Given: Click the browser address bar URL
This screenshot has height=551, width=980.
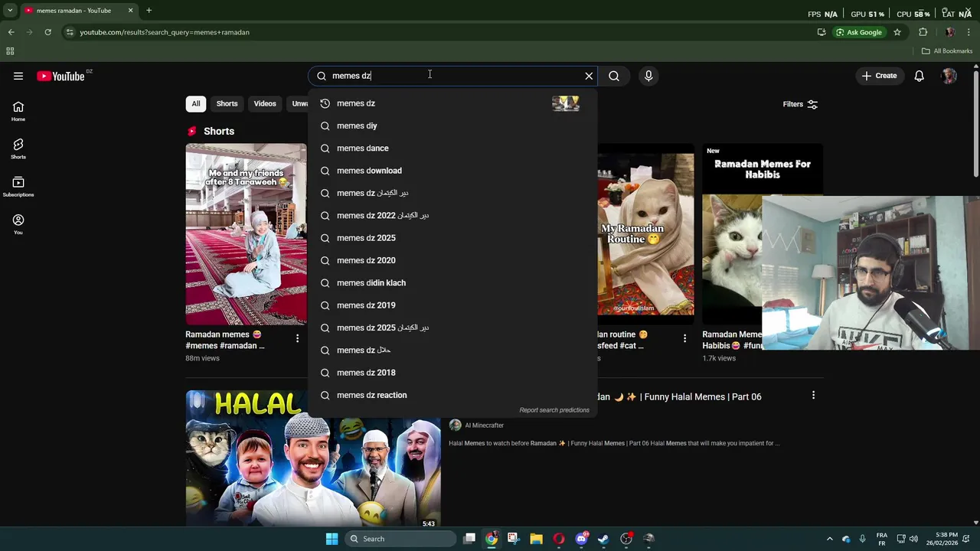Looking at the screenshot, I should [x=165, y=32].
